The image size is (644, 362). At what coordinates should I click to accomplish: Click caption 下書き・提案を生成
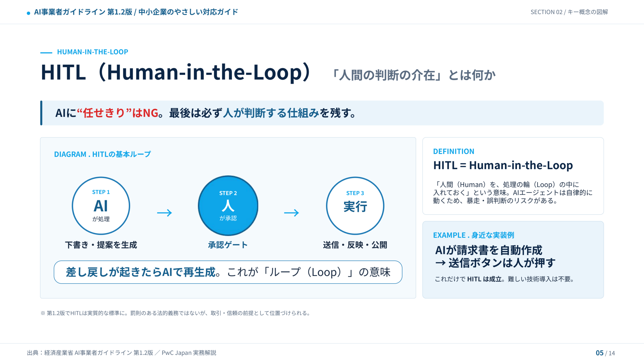pos(101,245)
